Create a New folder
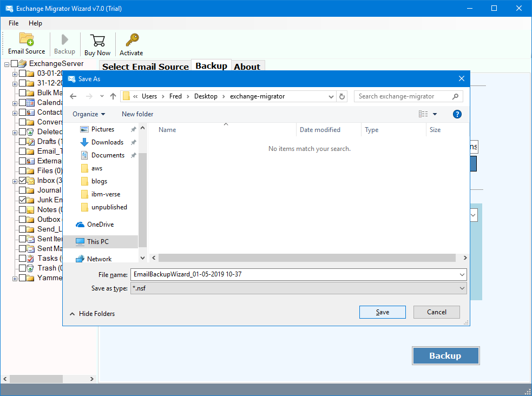The width and height of the screenshot is (532, 396). [137, 114]
